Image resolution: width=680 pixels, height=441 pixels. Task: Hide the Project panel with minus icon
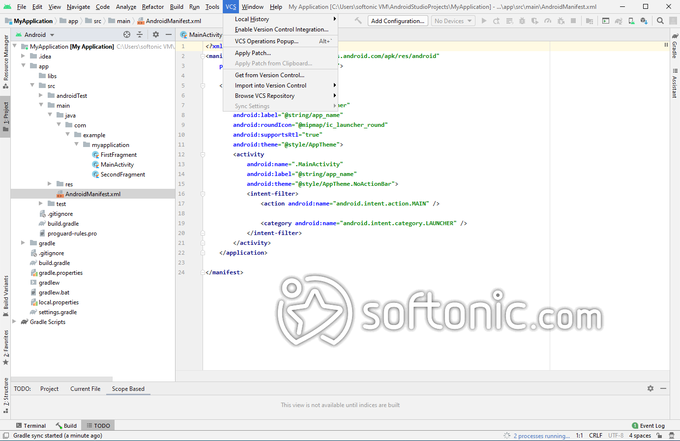click(169, 35)
